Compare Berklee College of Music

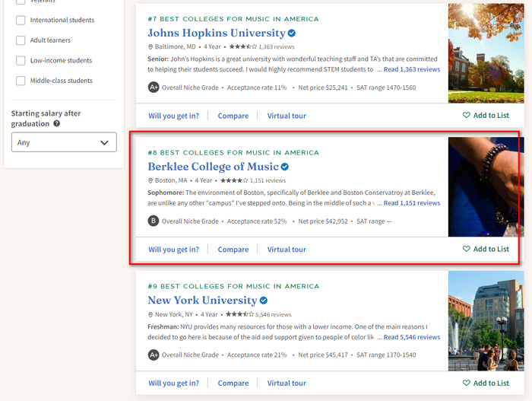pyautogui.click(x=233, y=250)
